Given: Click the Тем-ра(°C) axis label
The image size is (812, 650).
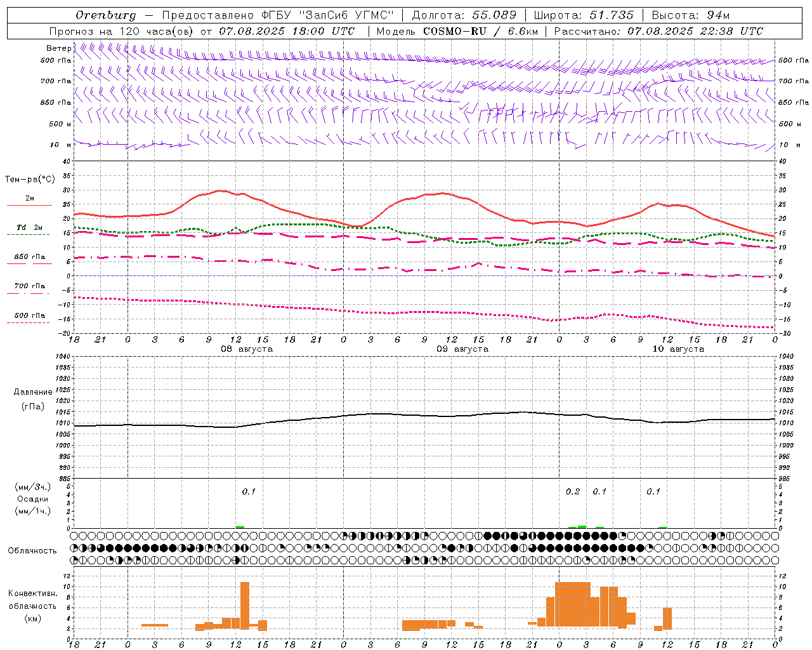Looking at the screenshot, I should [30, 180].
